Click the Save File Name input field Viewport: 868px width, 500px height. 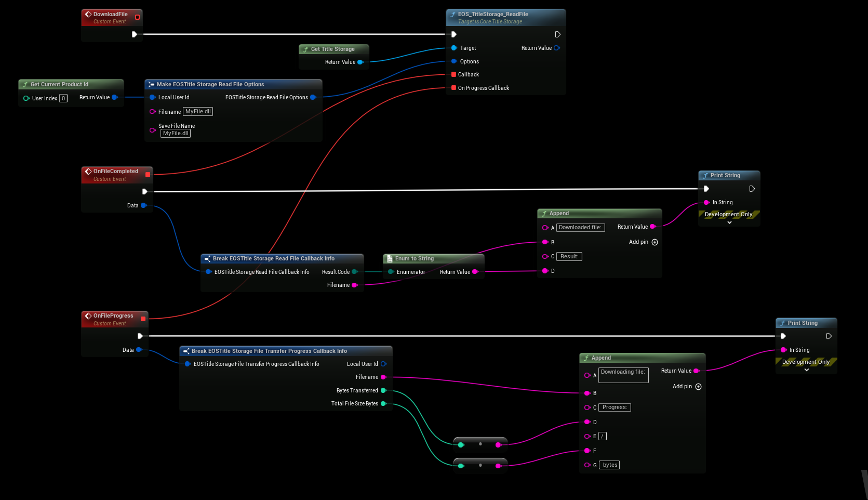tap(176, 134)
